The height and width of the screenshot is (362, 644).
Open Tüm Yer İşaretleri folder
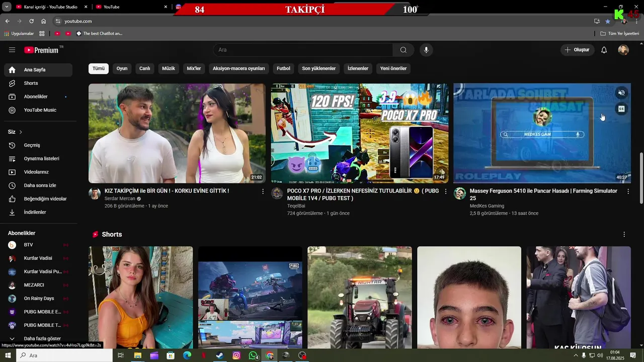620,34
